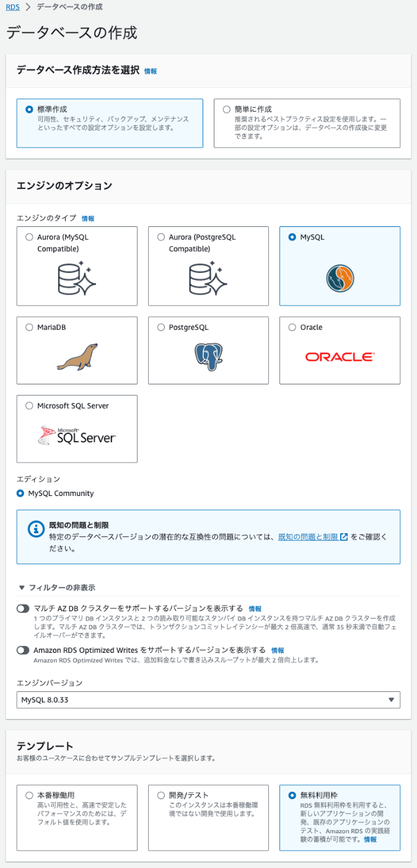
Task: Click the ORACLE logo
Action: click(340, 357)
